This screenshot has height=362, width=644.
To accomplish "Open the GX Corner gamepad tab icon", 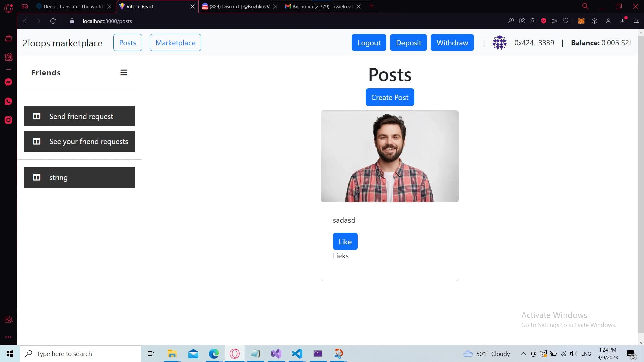I will [25, 6].
